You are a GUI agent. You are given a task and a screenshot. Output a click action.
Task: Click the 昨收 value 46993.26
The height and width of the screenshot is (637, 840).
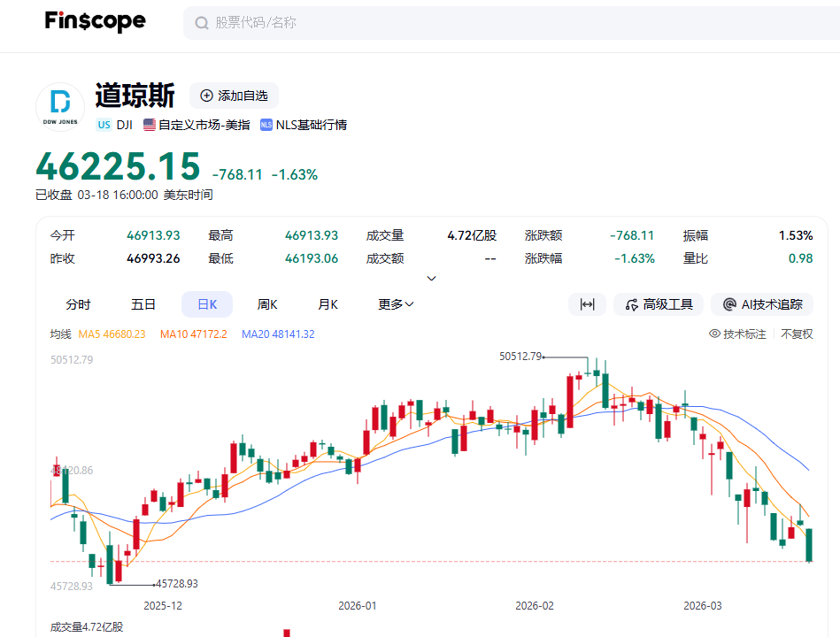tap(153, 258)
